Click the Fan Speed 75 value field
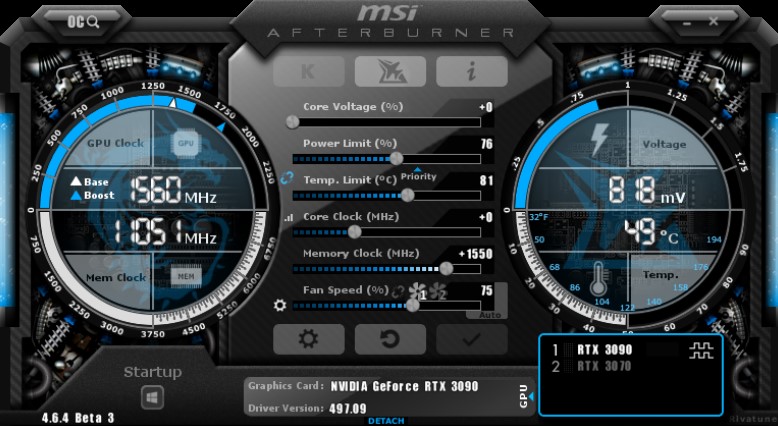The width and height of the screenshot is (778, 426). click(x=487, y=291)
